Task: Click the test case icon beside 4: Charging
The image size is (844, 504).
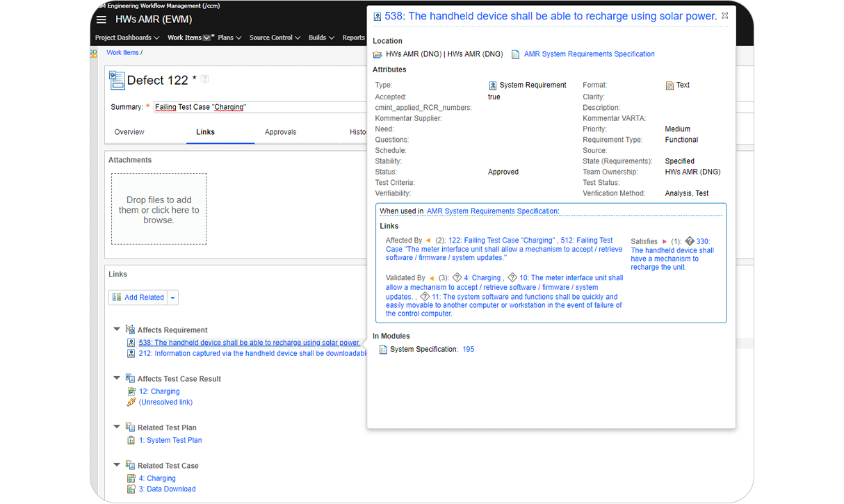Action: pos(131,478)
